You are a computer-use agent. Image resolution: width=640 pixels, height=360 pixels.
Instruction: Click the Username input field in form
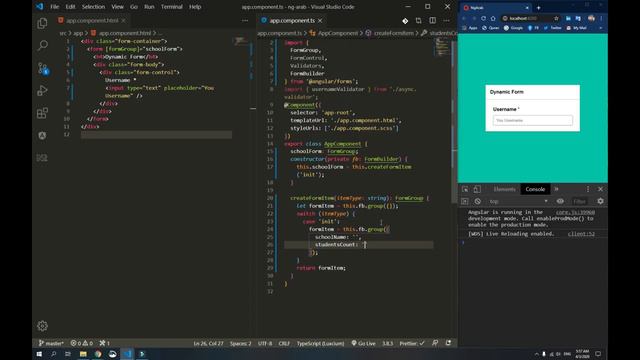point(532,120)
